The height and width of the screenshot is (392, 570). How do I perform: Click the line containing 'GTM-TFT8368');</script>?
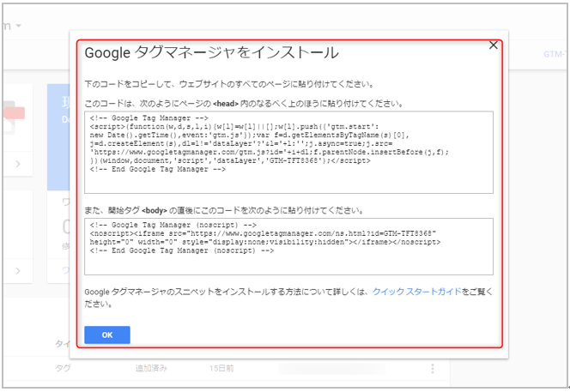(x=230, y=160)
